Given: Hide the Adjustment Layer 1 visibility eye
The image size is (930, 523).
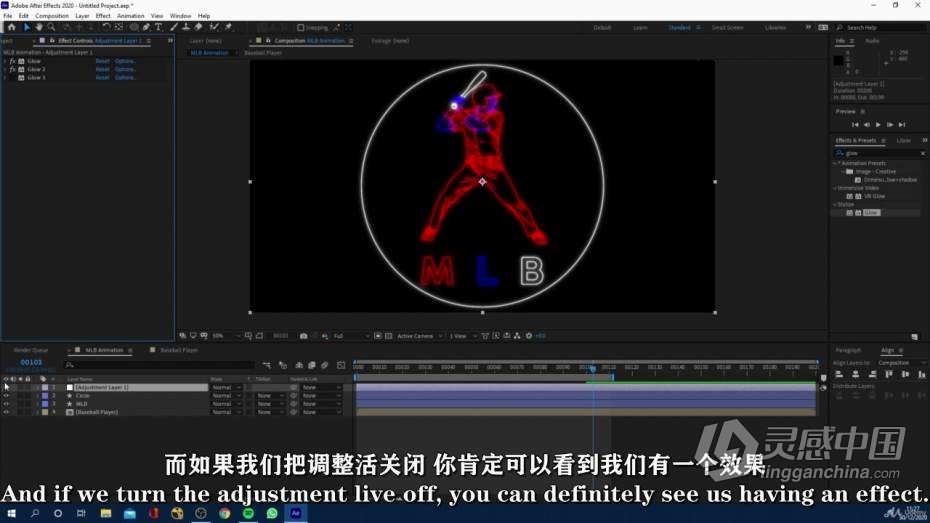Looking at the screenshot, I should pyautogui.click(x=6, y=387).
